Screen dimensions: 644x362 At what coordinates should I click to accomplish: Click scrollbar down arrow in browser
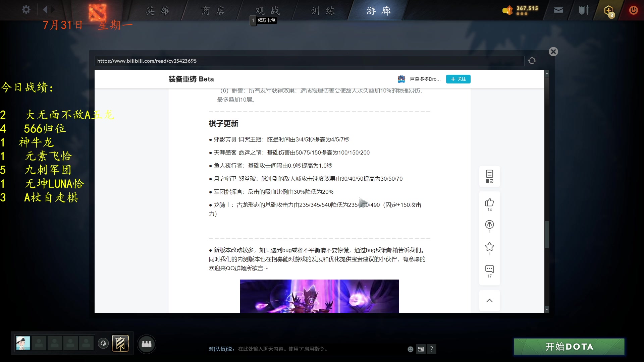click(x=547, y=309)
